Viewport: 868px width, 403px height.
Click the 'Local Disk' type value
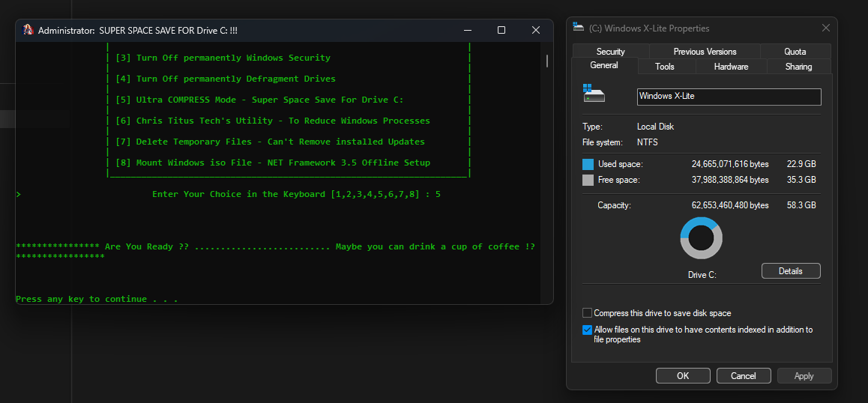click(655, 127)
